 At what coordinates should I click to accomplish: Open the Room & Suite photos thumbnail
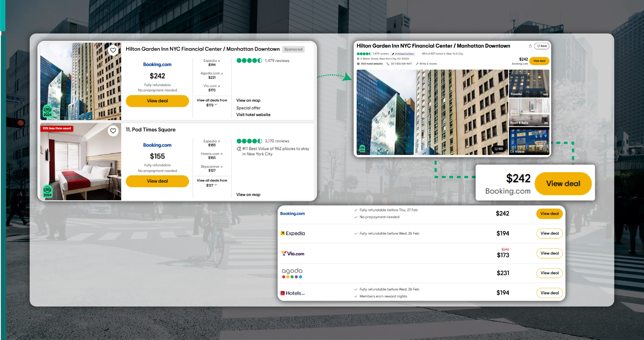coord(529,112)
